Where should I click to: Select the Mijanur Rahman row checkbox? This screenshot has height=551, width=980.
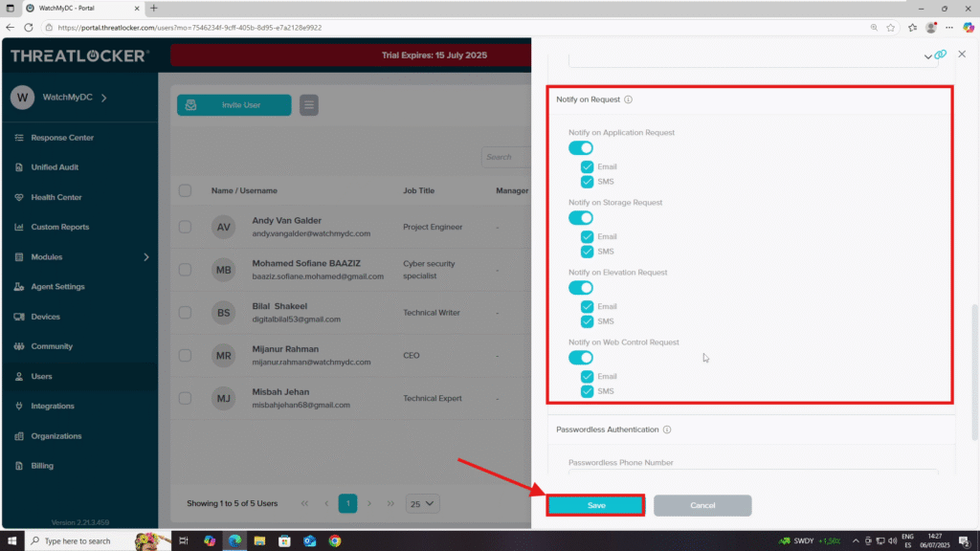point(185,356)
